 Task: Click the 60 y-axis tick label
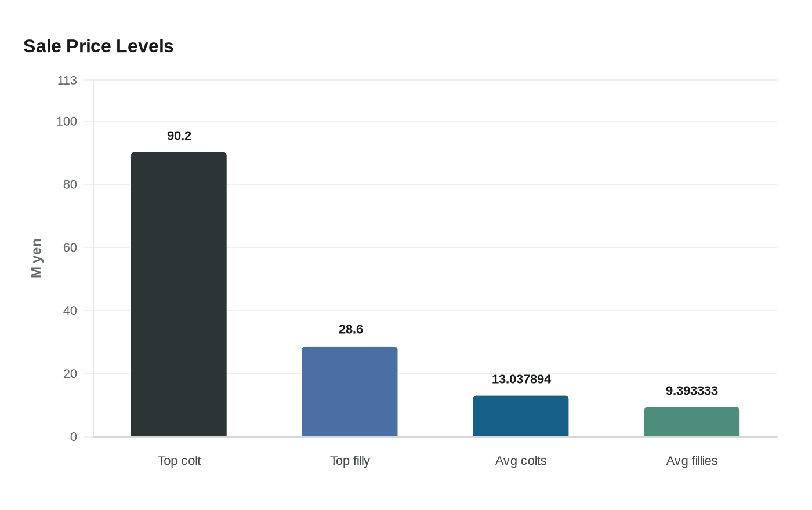(x=70, y=247)
